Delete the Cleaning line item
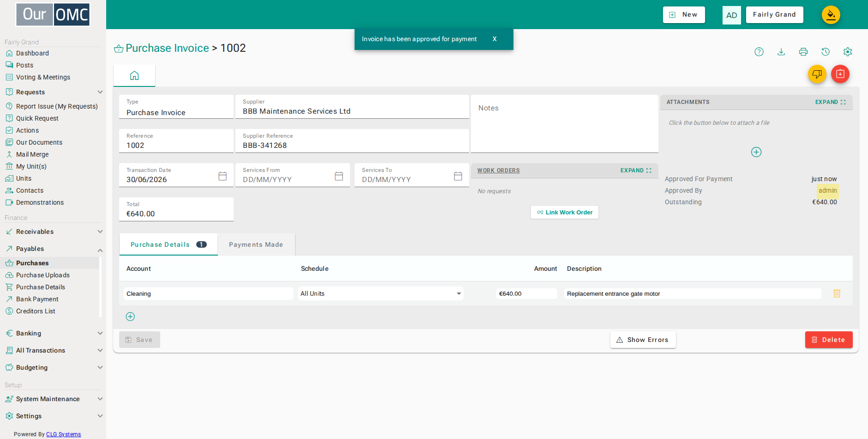 pyautogui.click(x=837, y=293)
